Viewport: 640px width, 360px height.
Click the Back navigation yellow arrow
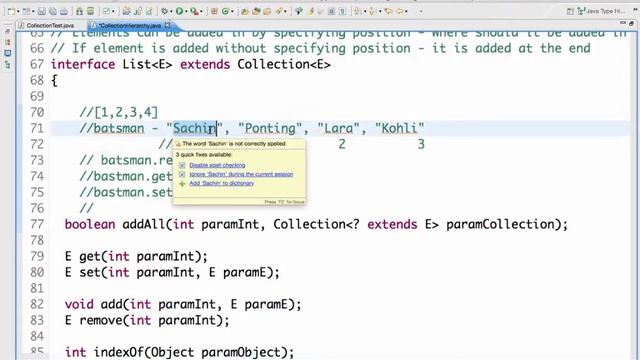(389, 11)
